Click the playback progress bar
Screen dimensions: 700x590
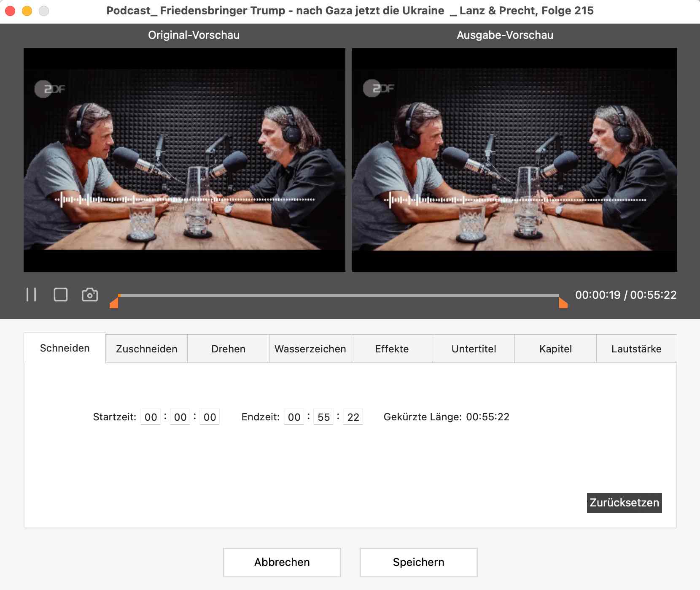[x=337, y=295]
